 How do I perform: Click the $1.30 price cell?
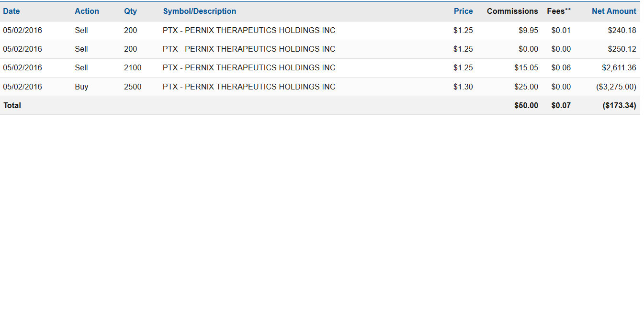pos(463,87)
